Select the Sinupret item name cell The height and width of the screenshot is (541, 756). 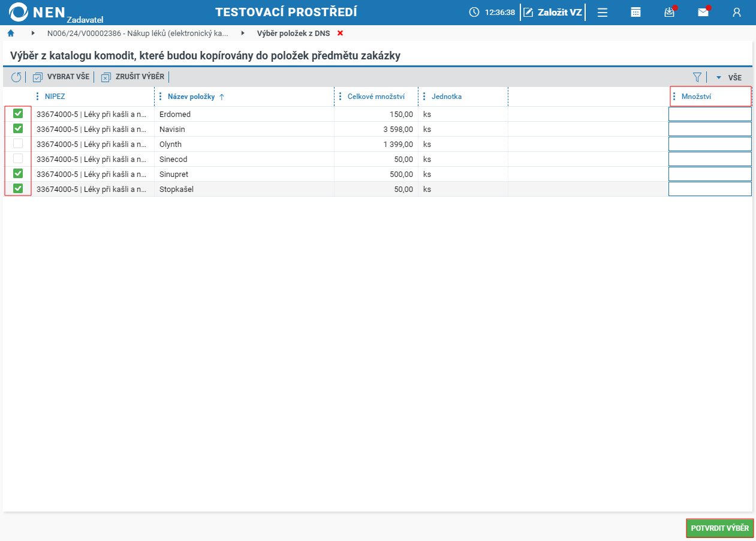(x=244, y=174)
